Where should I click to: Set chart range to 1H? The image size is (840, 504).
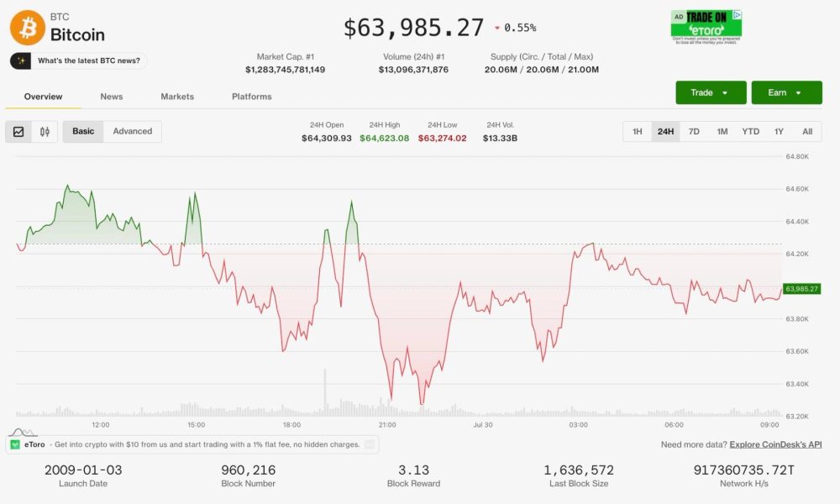pyautogui.click(x=637, y=132)
